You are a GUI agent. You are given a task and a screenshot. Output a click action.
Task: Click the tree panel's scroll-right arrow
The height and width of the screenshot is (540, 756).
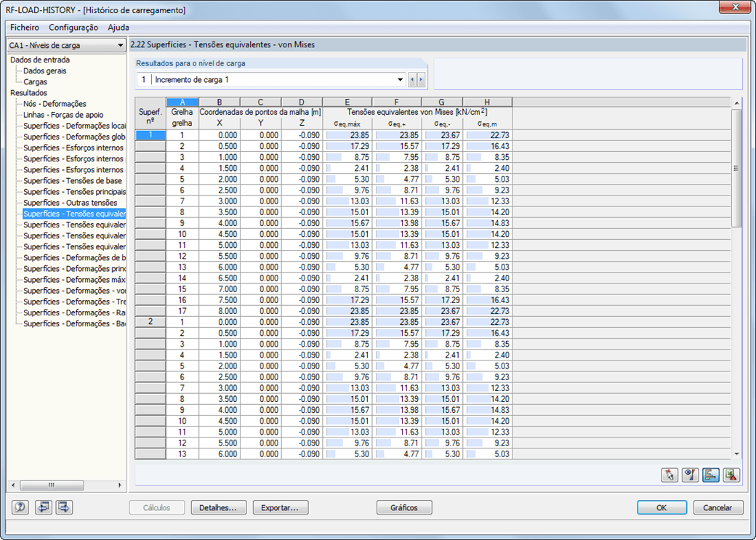tap(120, 485)
